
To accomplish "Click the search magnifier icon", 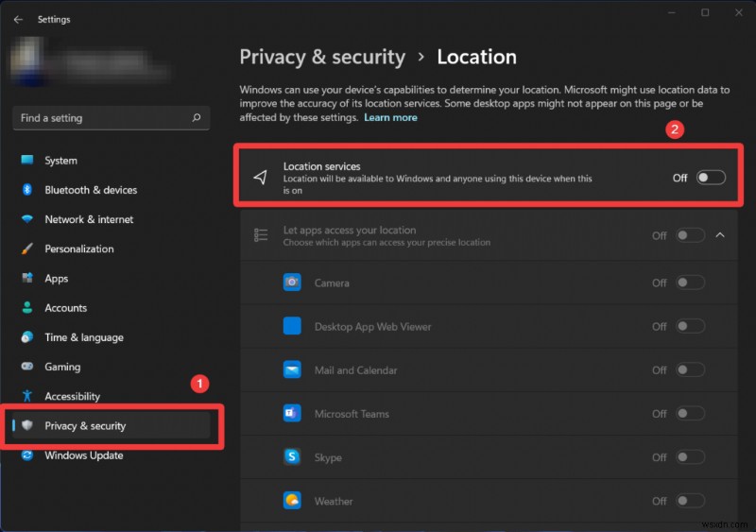I will point(197,117).
